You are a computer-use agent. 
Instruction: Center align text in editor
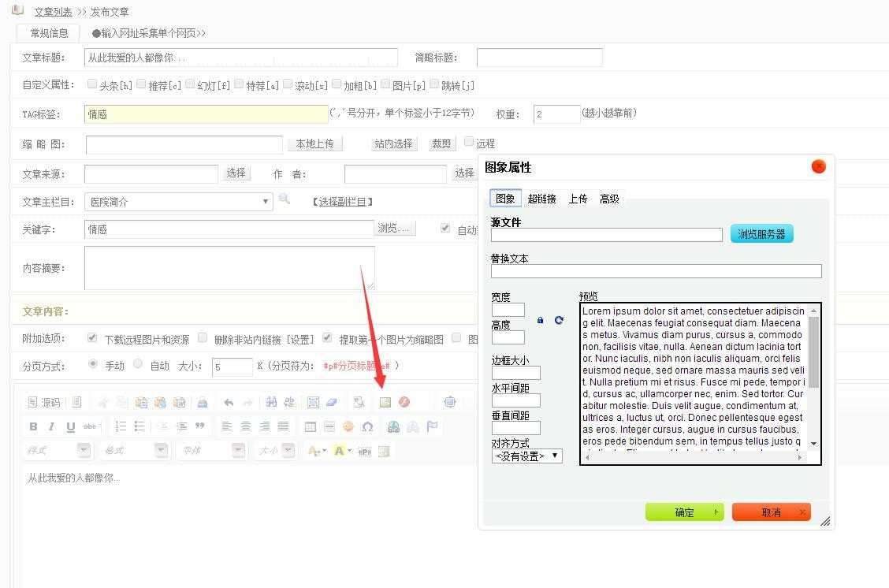tap(245, 426)
